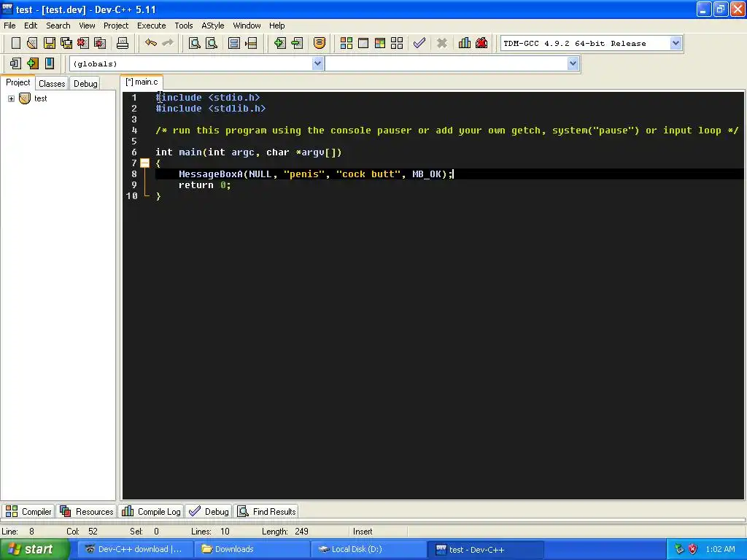This screenshot has height=560, width=747.
Task: Click the Save floppy disk icon
Action: [x=50, y=43]
